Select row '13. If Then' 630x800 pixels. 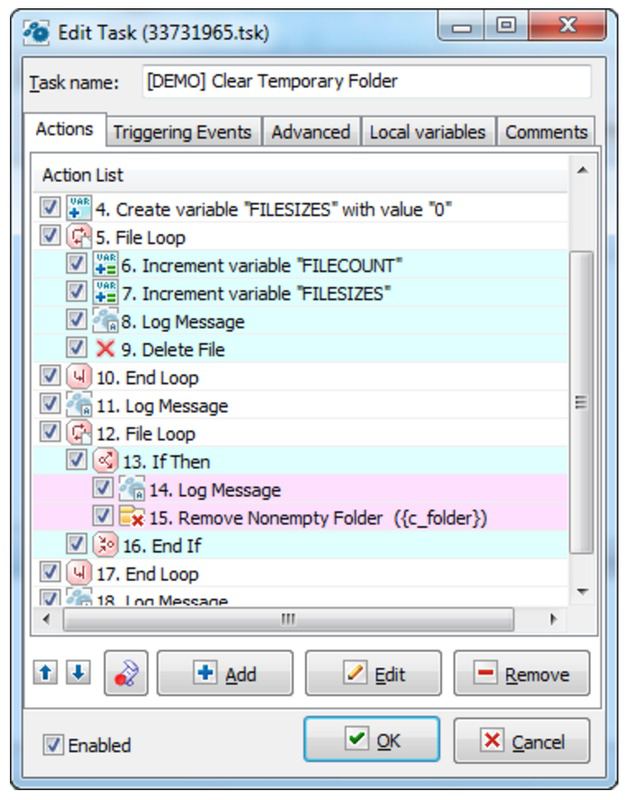pos(300,461)
